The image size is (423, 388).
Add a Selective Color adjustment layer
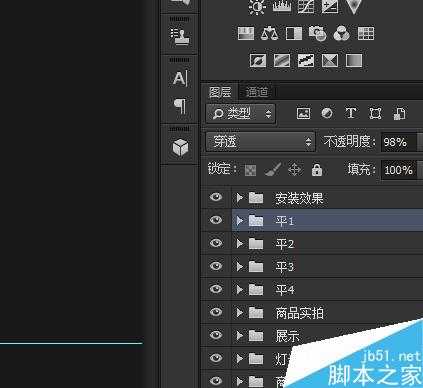(x=330, y=61)
